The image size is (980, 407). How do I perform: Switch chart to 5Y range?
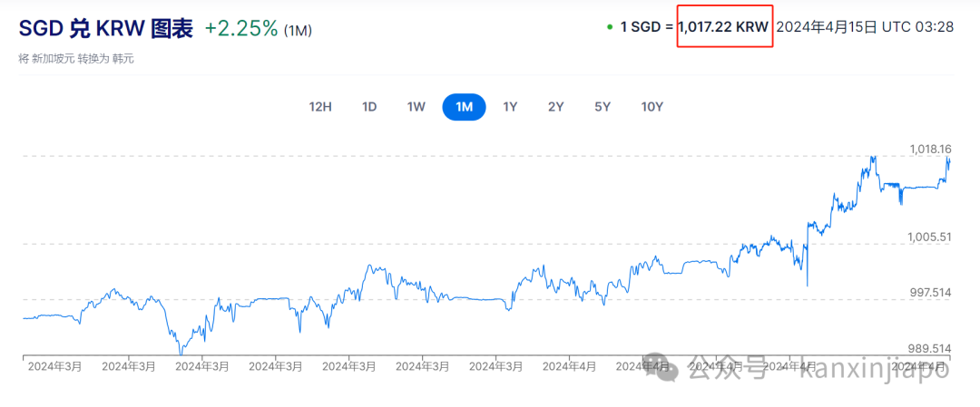coord(602,107)
